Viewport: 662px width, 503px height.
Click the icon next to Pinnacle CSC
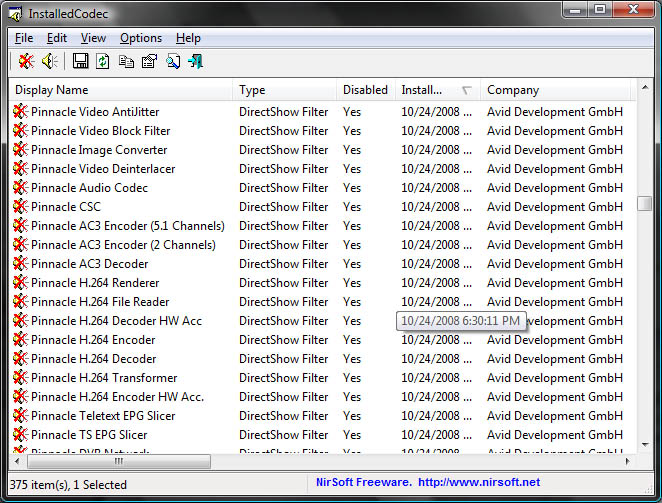click(20, 207)
